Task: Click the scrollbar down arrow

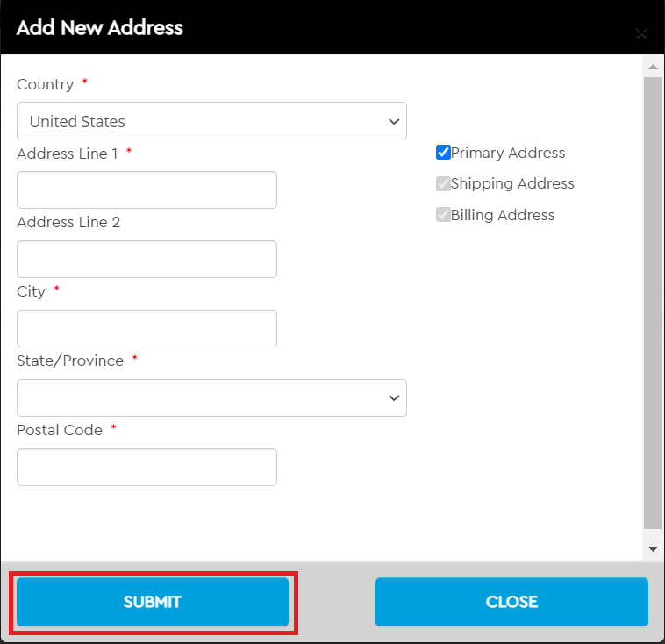Action: (653, 548)
